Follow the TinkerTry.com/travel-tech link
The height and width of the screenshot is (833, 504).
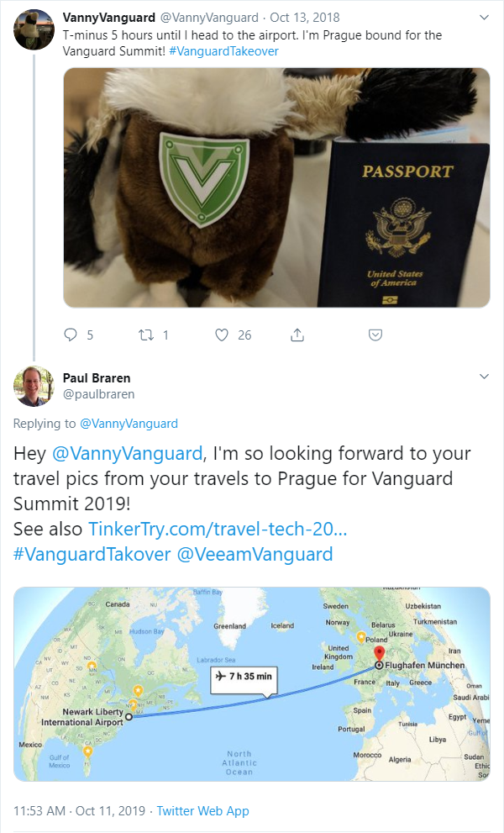218,529
